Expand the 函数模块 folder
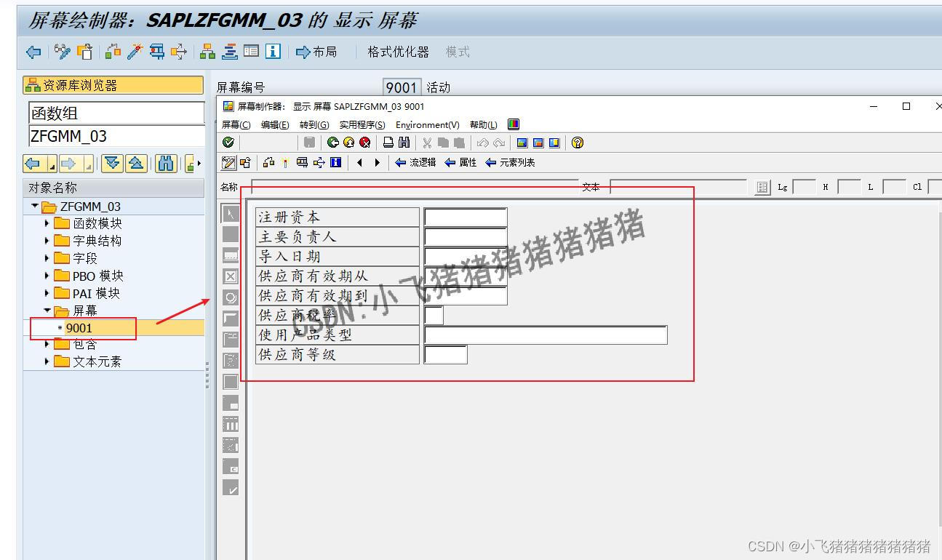Screen dimensions: 942x560 tap(47, 223)
